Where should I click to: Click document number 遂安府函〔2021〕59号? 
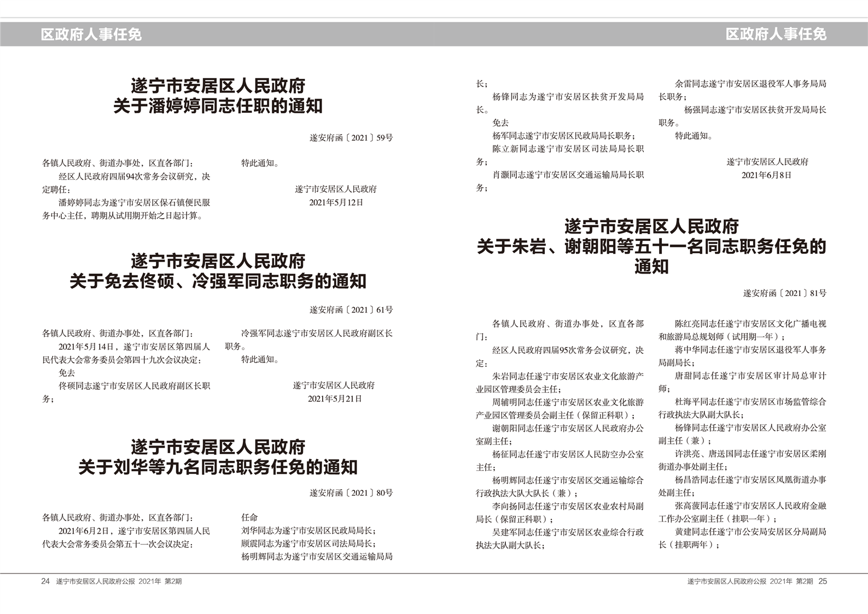click(x=351, y=138)
